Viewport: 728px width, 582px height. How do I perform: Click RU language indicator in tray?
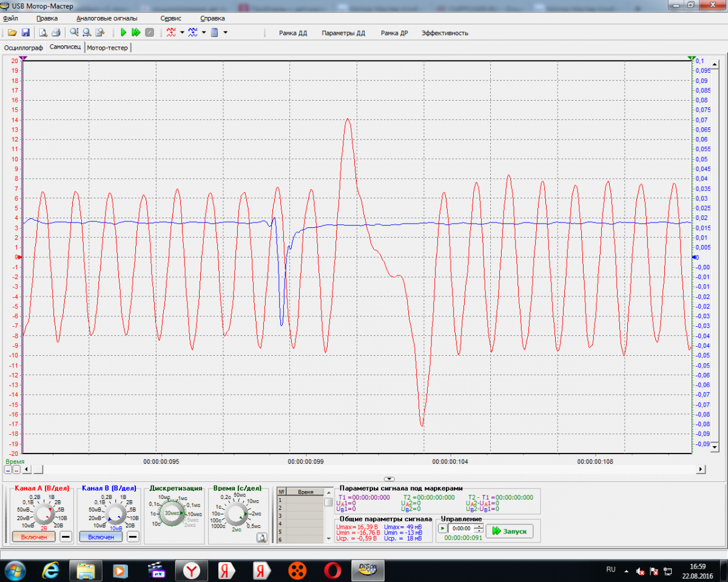[611, 569]
